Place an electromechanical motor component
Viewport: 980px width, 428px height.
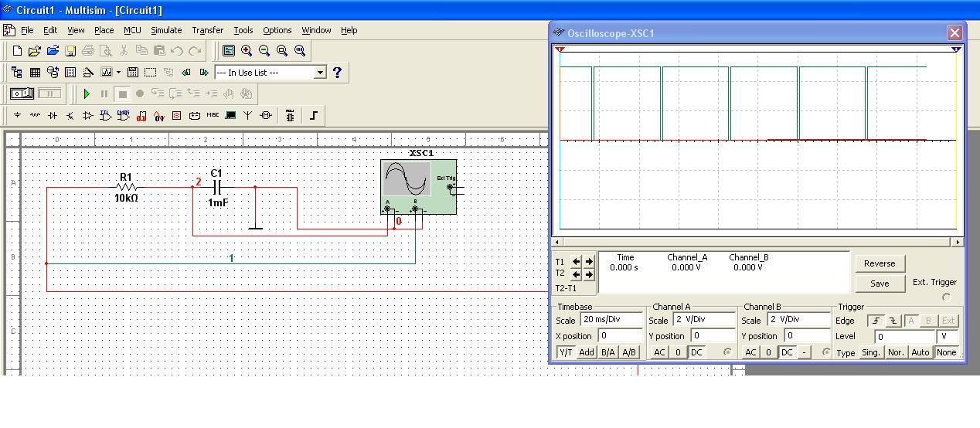(266, 116)
